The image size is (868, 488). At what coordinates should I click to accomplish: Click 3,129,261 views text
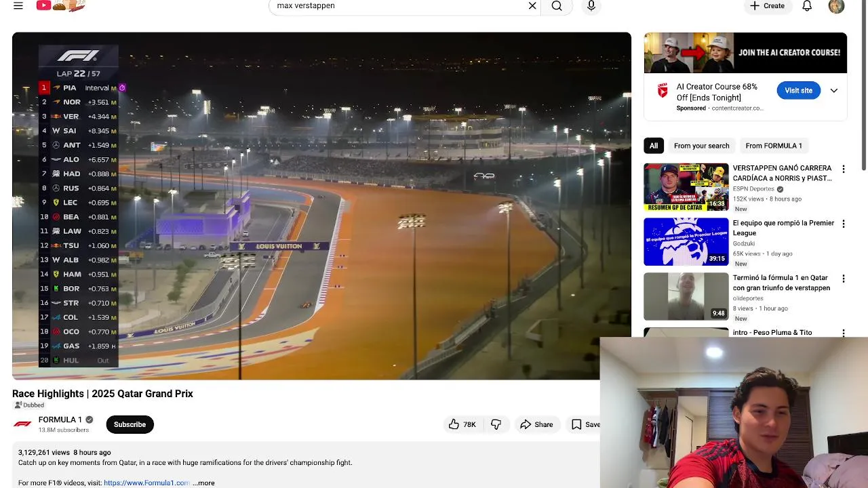click(44, 452)
